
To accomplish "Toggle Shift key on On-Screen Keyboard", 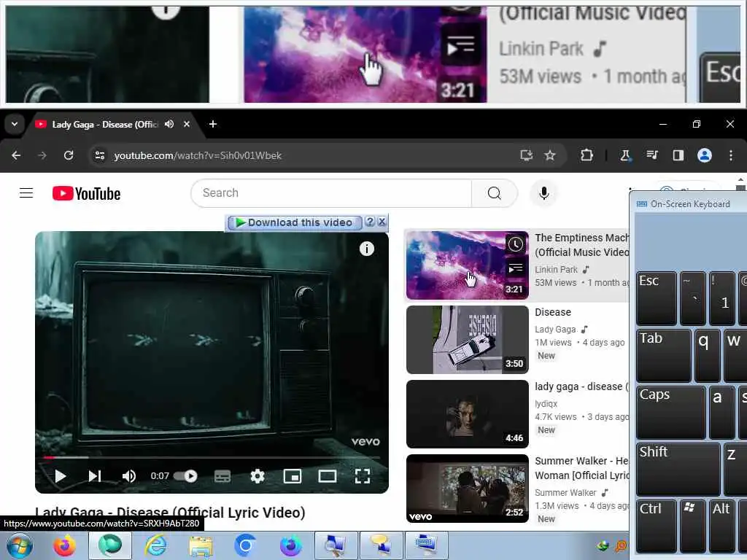I will (678, 470).
